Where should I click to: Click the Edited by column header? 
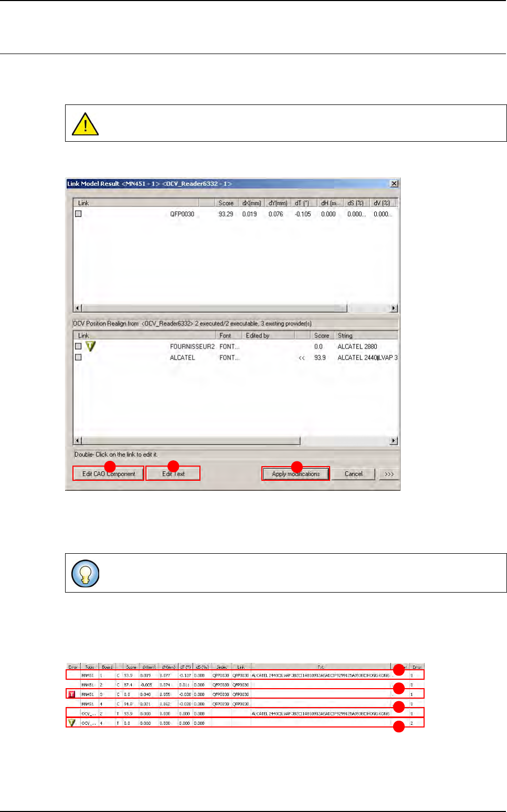269,335
